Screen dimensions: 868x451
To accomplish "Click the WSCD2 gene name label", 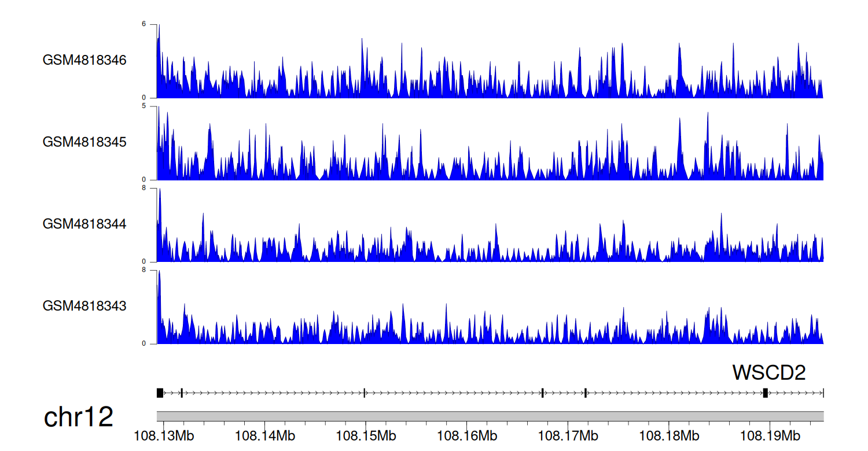I will click(x=768, y=373).
